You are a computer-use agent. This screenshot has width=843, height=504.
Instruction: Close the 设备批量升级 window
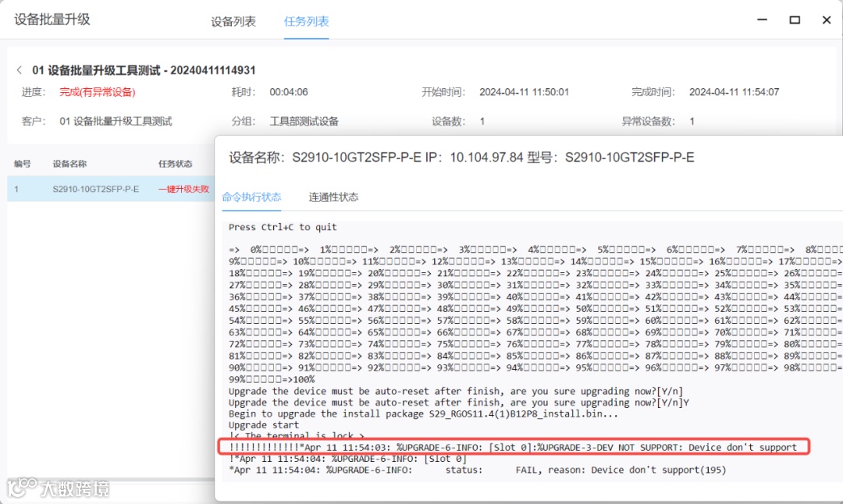coord(827,20)
